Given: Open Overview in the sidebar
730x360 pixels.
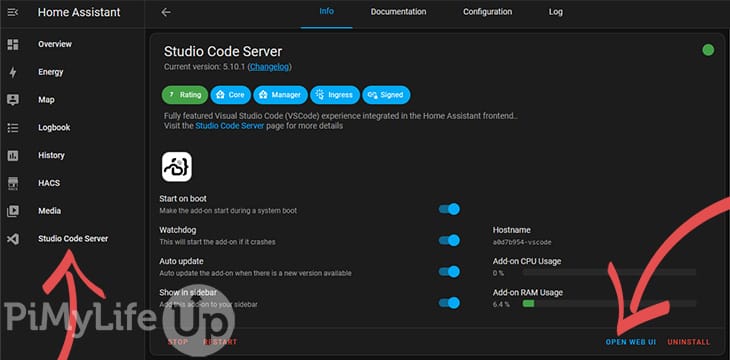Looking at the screenshot, I should pyautogui.click(x=55, y=44).
